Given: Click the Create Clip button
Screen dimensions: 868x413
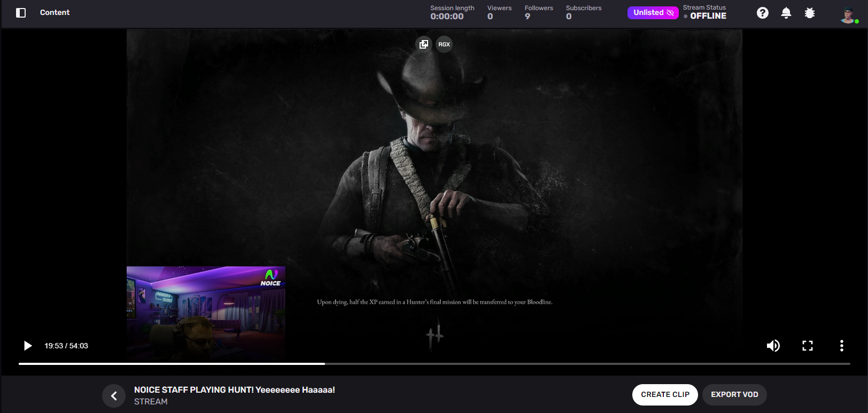Looking at the screenshot, I should pos(665,395).
